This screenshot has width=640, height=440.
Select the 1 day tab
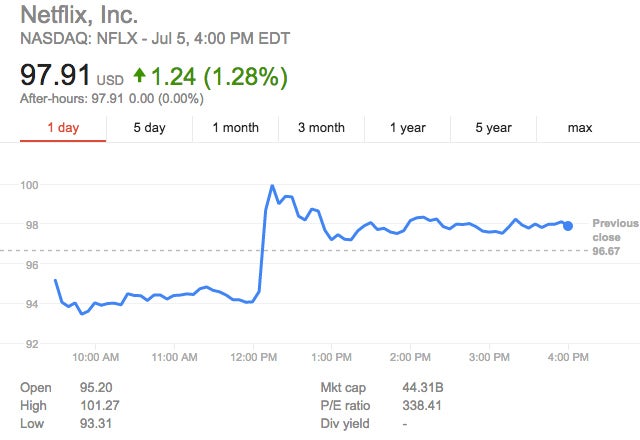[63, 127]
